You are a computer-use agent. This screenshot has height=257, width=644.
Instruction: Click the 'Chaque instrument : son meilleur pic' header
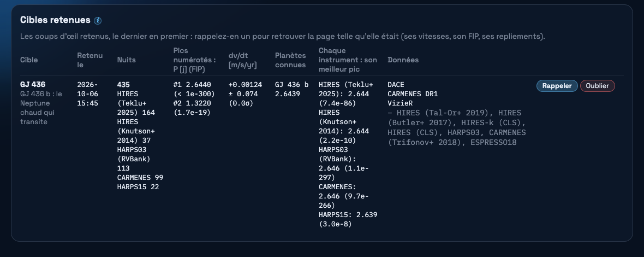point(348,60)
